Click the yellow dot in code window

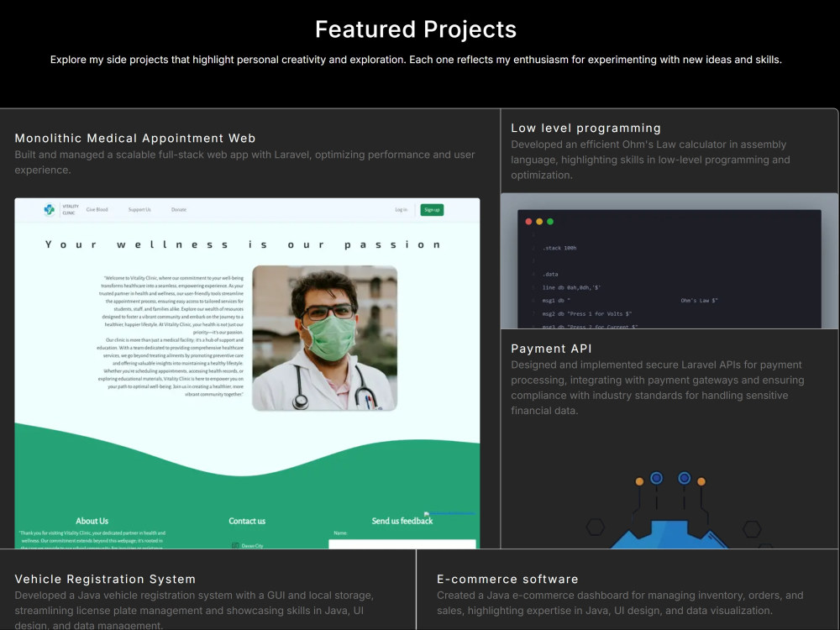pyautogui.click(x=539, y=221)
